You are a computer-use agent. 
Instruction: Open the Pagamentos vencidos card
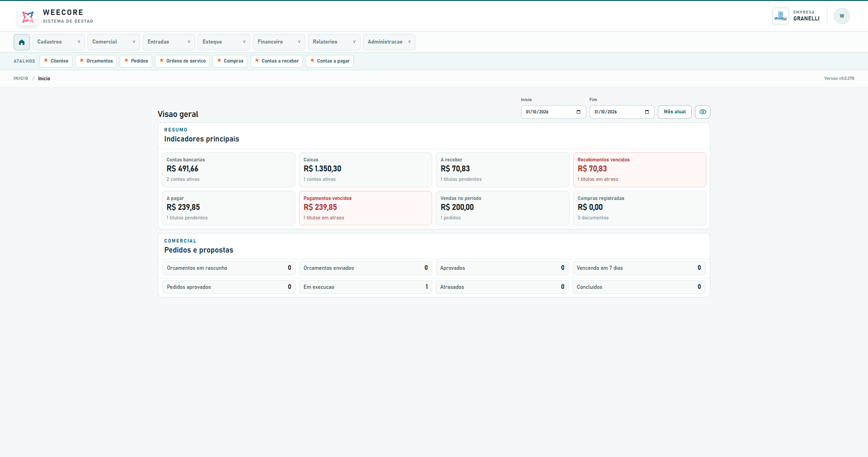click(x=365, y=208)
